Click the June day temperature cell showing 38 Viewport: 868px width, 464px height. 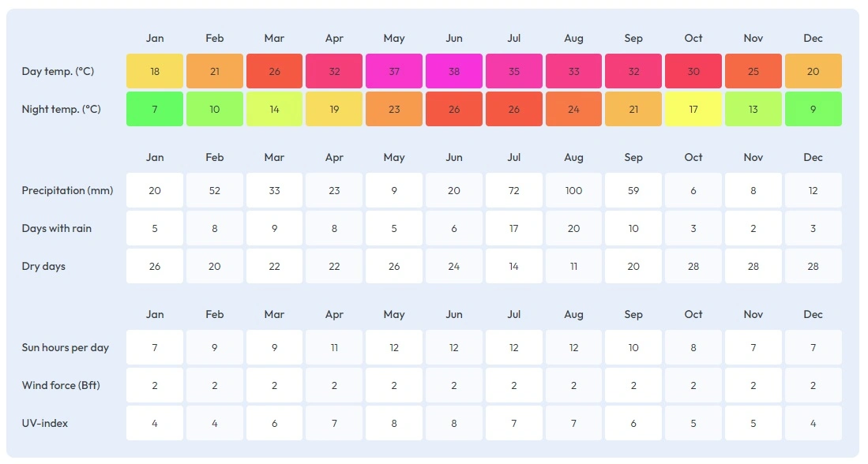[x=454, y=71]
